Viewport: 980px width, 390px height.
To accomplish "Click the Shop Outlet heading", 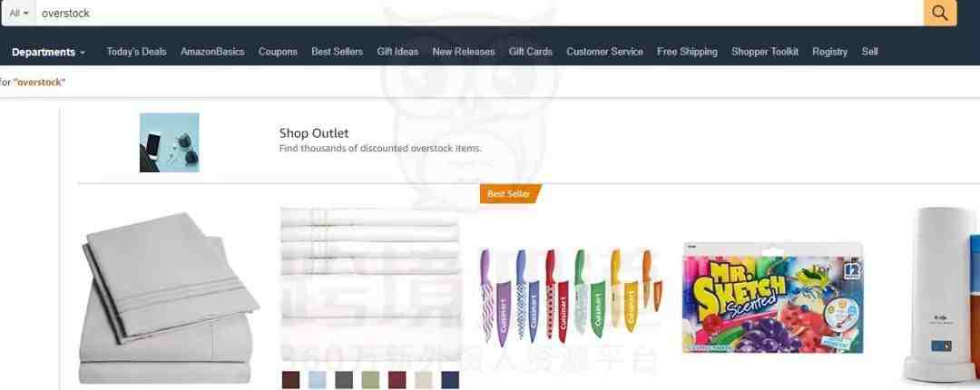I will pyautogui.click(x=314, y=133).
